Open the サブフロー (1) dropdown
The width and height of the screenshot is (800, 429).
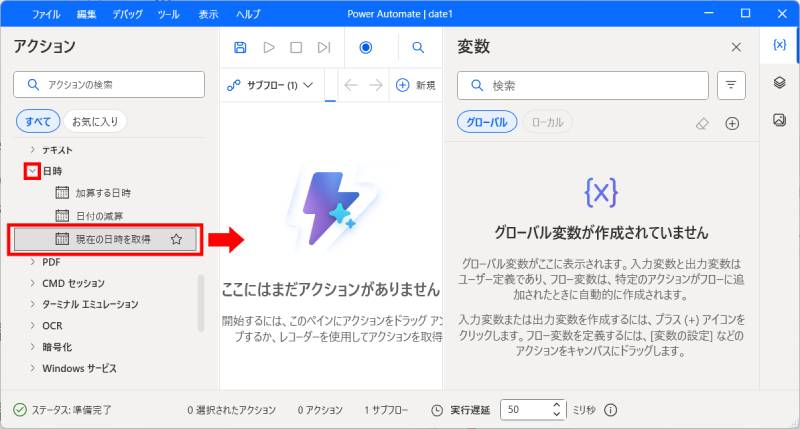[x=270, y=85]
